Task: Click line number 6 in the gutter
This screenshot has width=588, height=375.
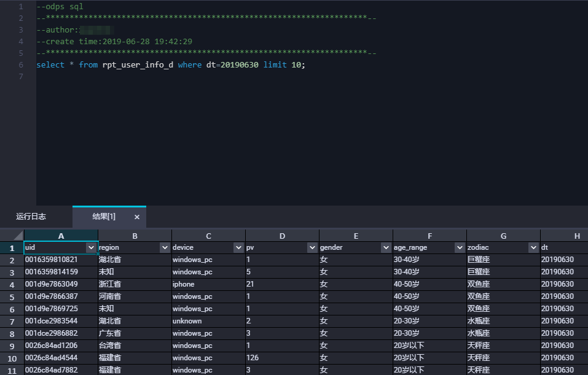Action: [x=21, y=65]
